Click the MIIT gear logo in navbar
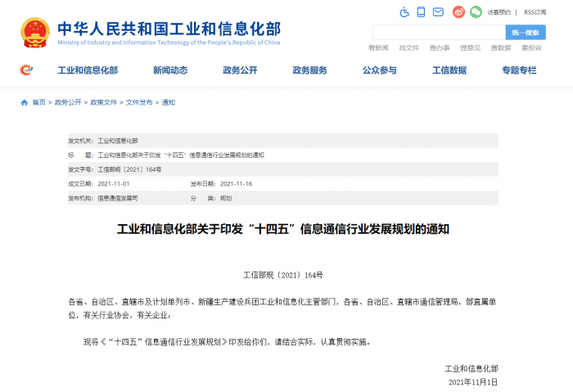This screenshot has width=573, height=392. click(x=27, y=70)
